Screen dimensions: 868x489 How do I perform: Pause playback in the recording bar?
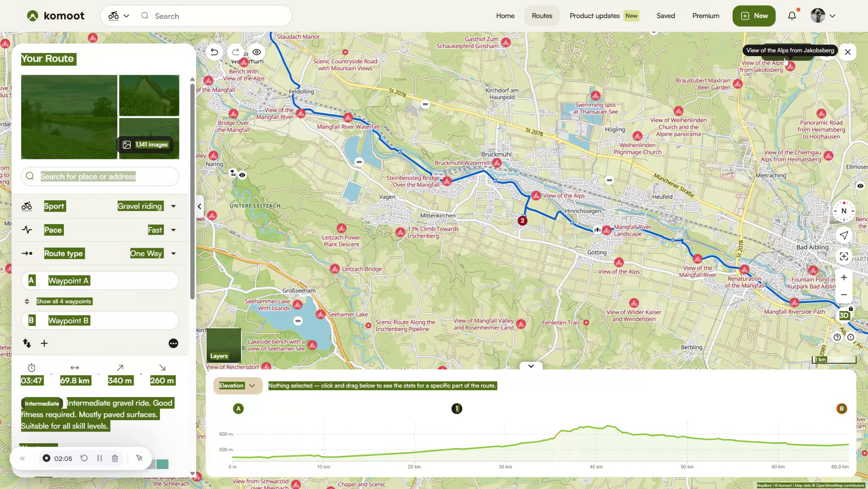(x=99, y=458)
